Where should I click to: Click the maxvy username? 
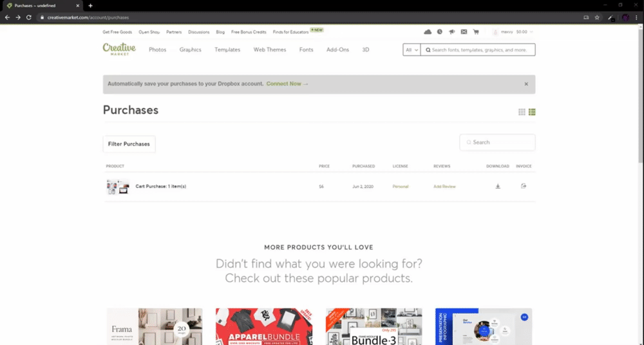[506, 32]
